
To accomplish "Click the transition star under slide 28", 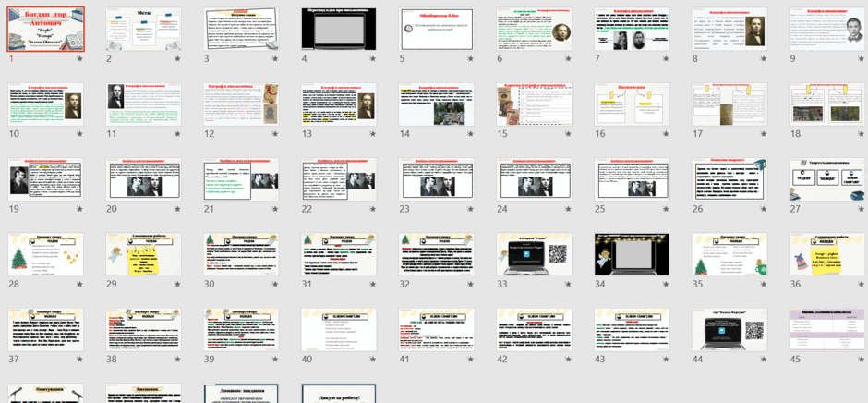I will click(79, 284).
